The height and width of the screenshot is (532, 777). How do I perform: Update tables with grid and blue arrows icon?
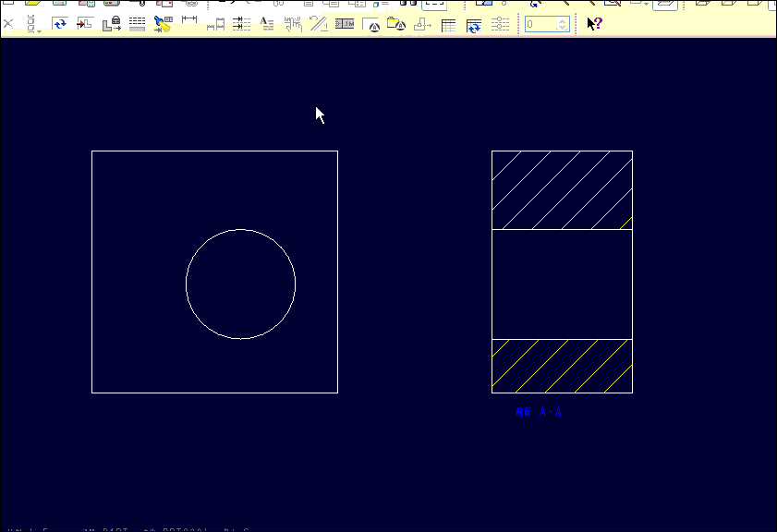tap(474, 25)
